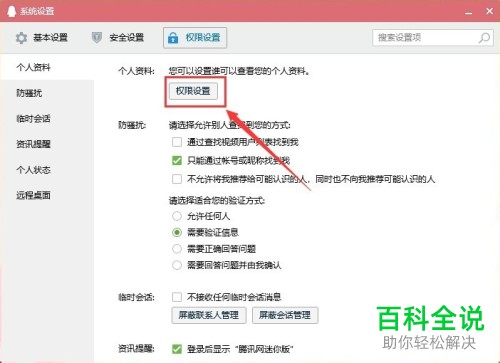Jump to 资讯提醒 sidebar item
Screen dimensions: 500x363
[x=47, y=144]
